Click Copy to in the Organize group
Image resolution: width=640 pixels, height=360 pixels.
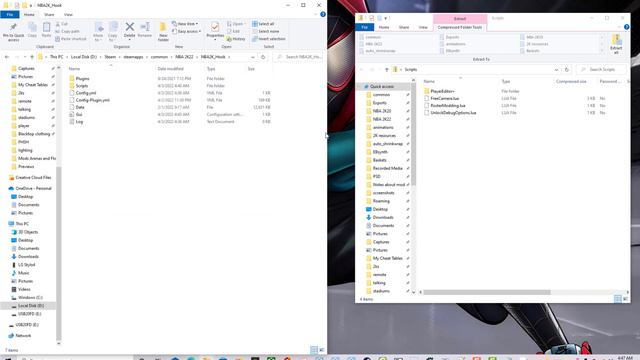[113, 32]
